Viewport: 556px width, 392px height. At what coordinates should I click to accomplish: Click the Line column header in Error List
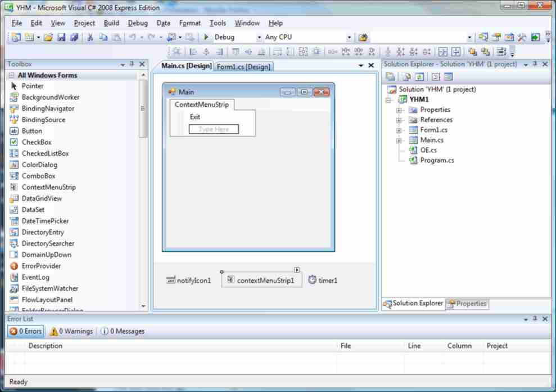click(x=414, y=346)
